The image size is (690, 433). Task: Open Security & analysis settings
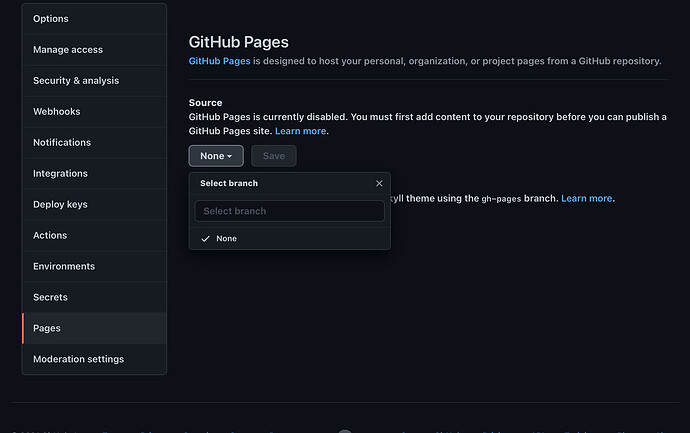tap(94, 81)
